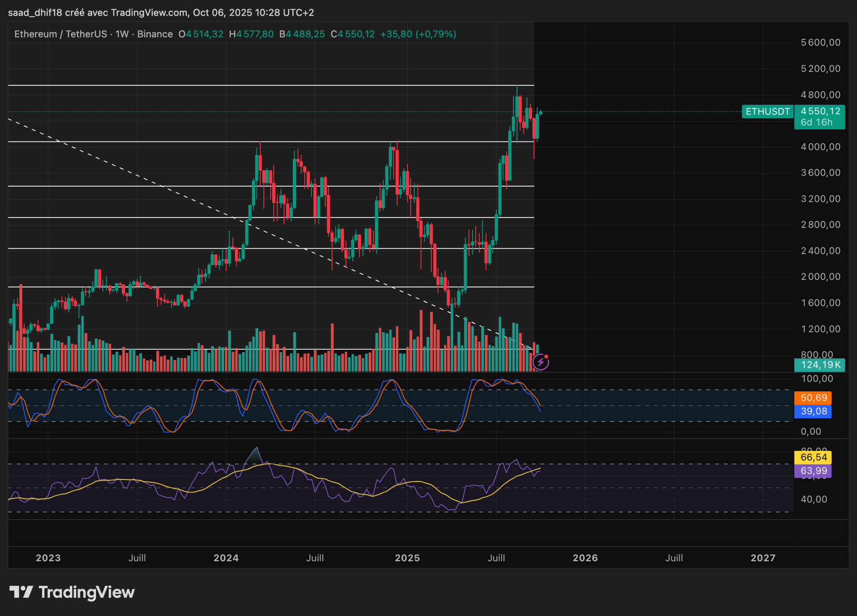Click the 2024 label on time axis
Image resolution: width=857 pixels, height=616 pixels.
226,558
